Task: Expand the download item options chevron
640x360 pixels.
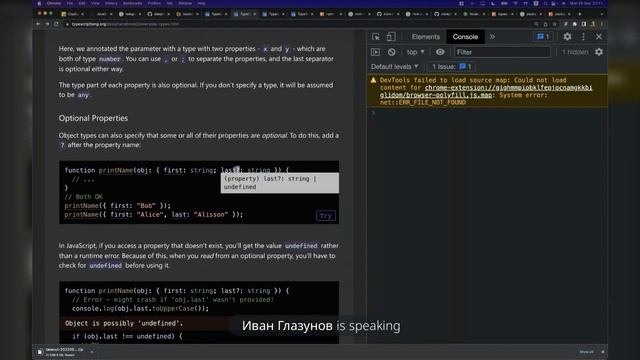Action: 92,352
